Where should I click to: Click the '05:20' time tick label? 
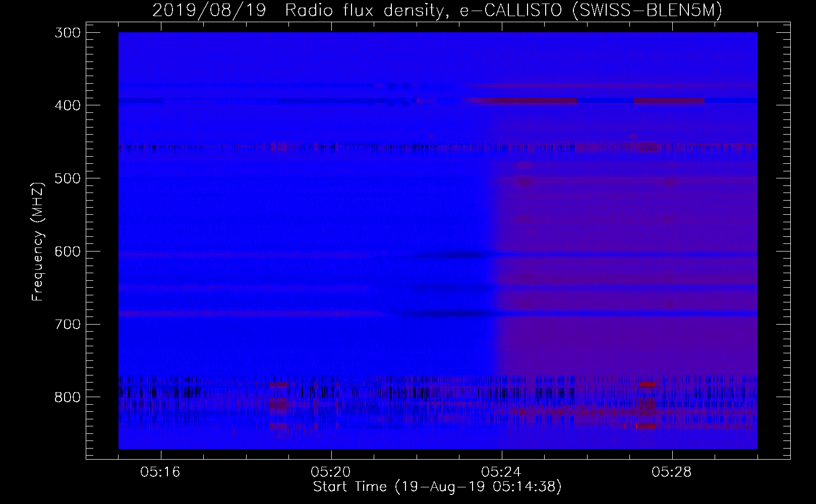pyautogui.click(x=331, y=472)
